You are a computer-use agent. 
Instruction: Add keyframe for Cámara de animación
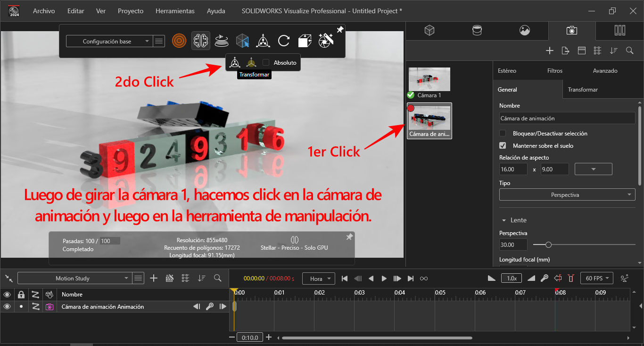[x=210, y=306]
